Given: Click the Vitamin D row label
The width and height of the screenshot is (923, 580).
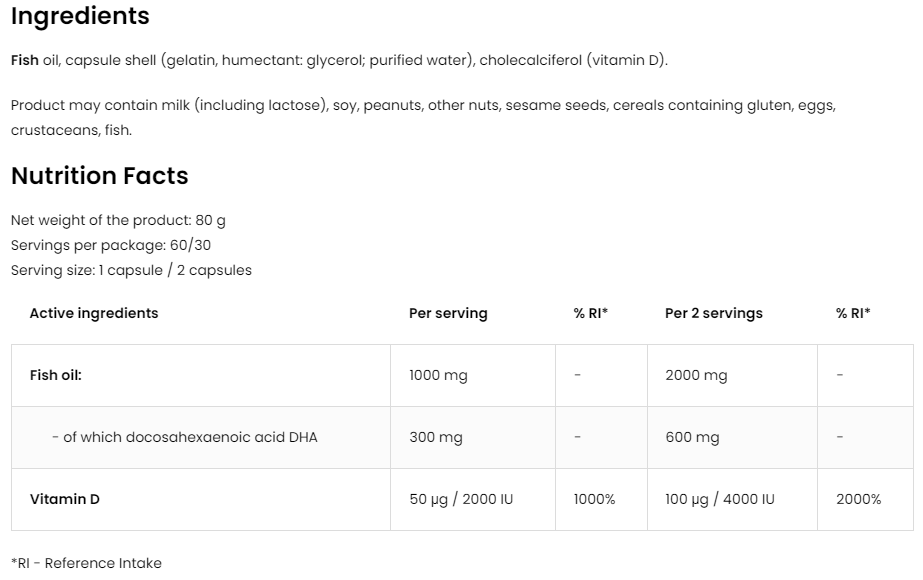Looking at the screenshot, I should click(x=65, y=499).
